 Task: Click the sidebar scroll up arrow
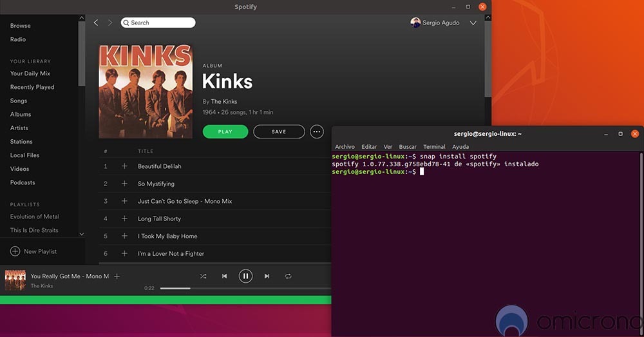click(82, 17)
